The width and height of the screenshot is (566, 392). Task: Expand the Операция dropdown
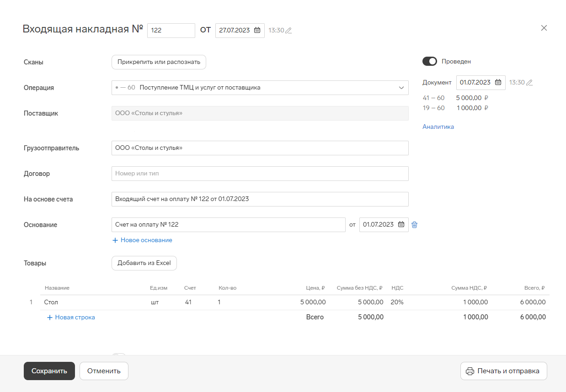tap(401, 87)
